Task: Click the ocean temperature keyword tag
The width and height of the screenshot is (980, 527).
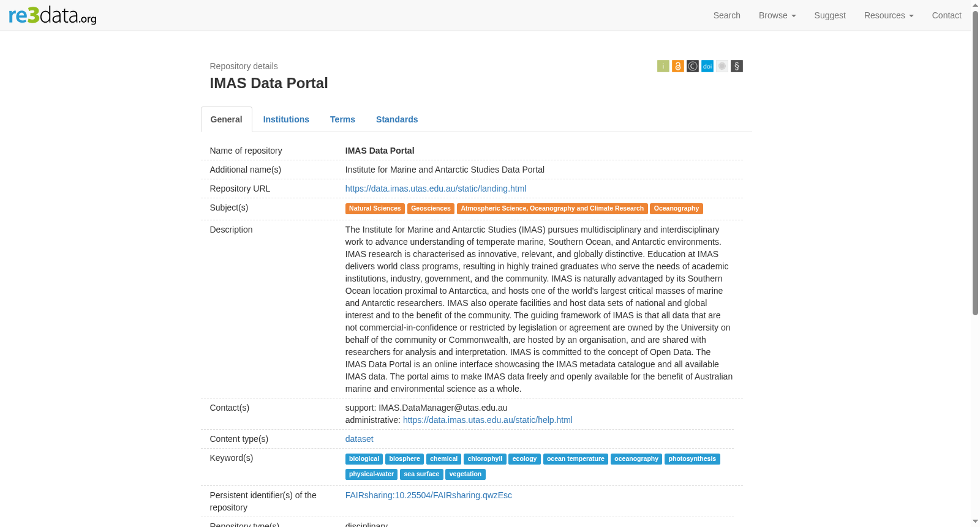Action: tap(575, 459)
